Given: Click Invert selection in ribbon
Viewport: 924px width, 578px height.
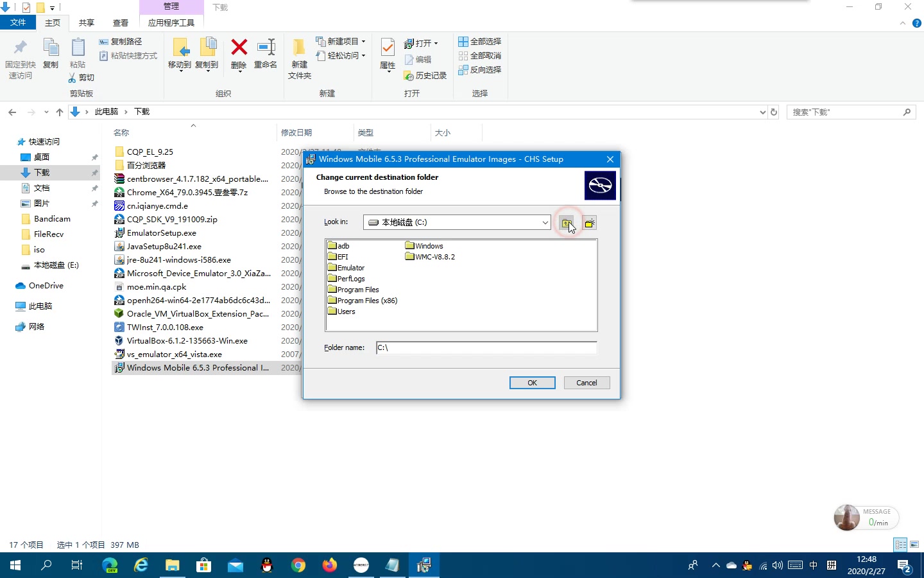Looking at the screenshot, I should click(x=480, y=70).
